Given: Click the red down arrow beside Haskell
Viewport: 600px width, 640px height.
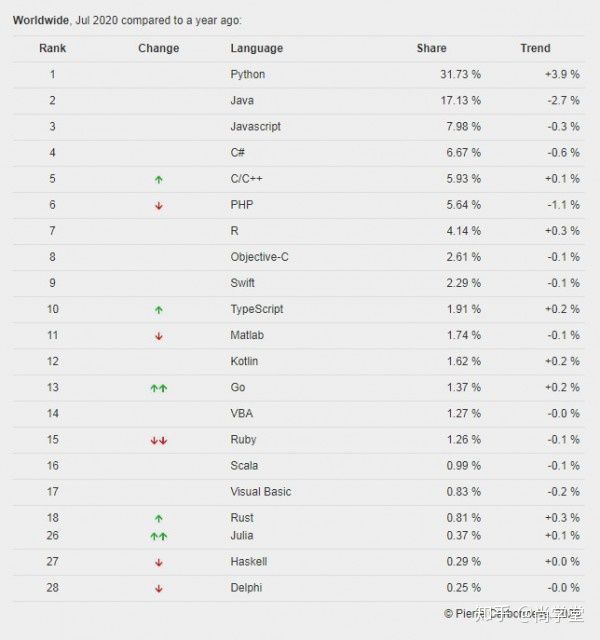Looking at the screenshot, I should [x=159, y=563].
